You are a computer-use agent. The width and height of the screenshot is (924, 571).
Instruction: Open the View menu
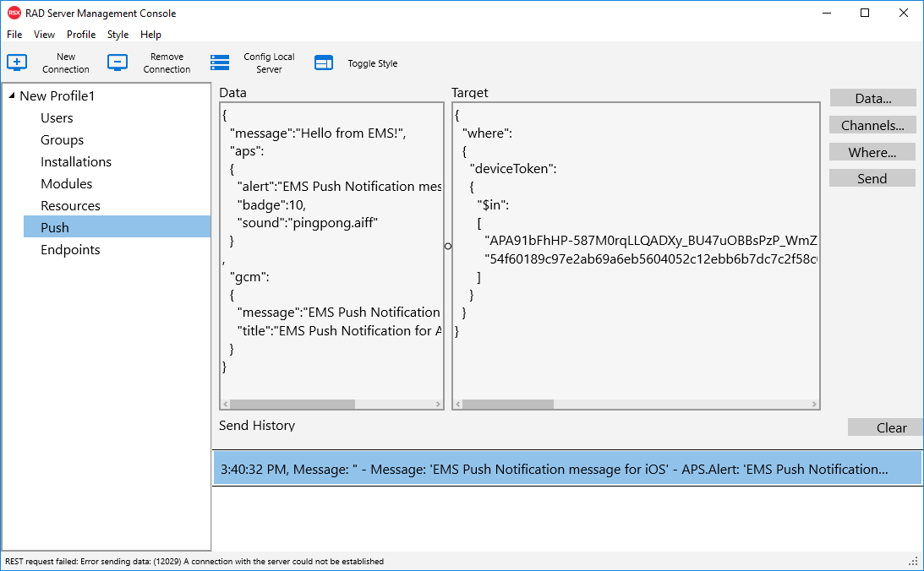click(44, 35)
